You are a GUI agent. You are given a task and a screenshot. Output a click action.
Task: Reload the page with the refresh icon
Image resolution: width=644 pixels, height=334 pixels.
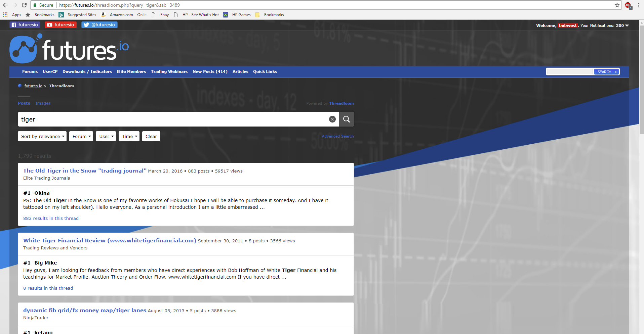(x=24, y=5)
